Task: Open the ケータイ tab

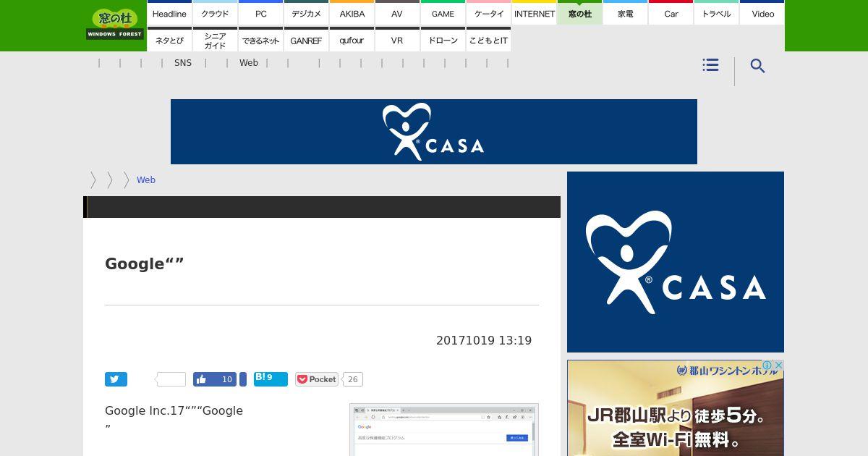Action: coord(488,14)
